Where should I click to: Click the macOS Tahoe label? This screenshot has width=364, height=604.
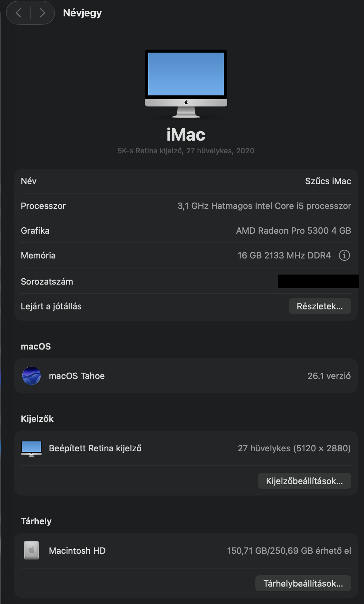[77, 376]
